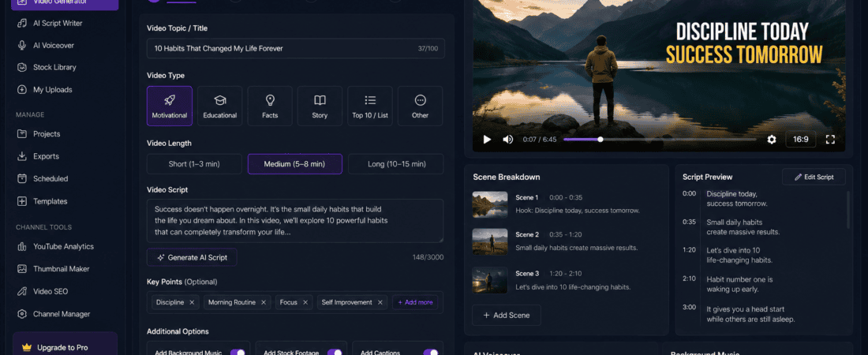Select Top 10 / List video type
Image resolution: width=868 pixels, height=355 pixels.
click(x=370, y=106)
